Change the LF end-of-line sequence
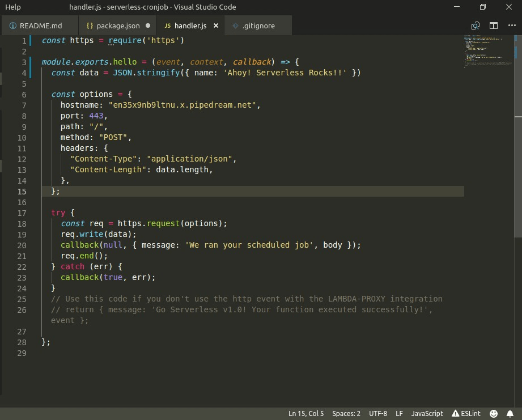Viewport: 522px width, 420px height. click(399, 413)
